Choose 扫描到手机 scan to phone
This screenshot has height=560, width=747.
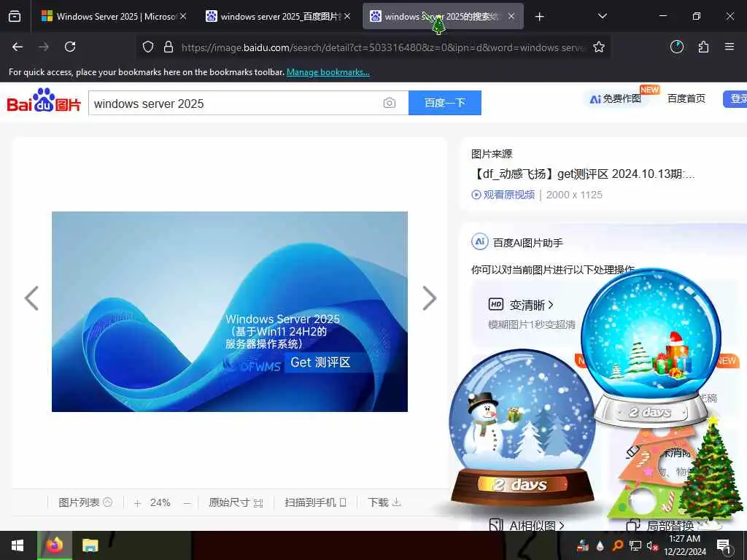coord(315,502)
